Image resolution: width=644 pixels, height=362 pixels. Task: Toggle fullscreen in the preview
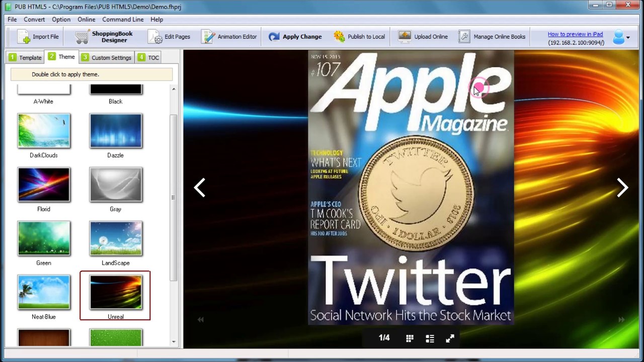click(x=450, y=338)
